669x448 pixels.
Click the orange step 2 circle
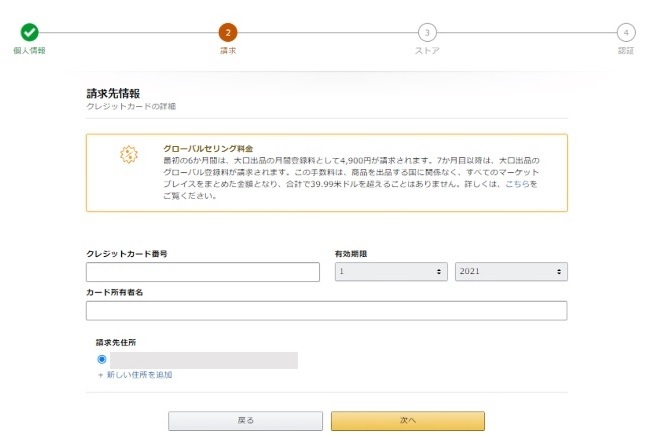(228, 32)
